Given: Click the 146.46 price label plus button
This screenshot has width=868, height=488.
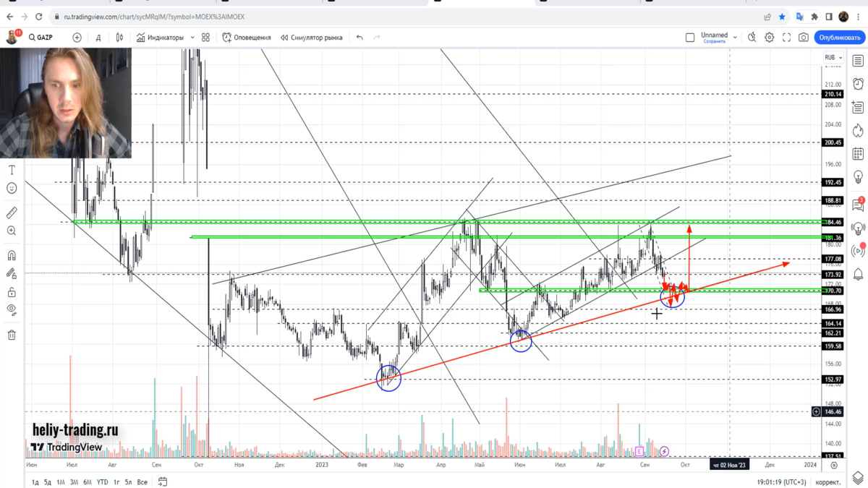Looking at the screenshot, I should pos(817,411).
